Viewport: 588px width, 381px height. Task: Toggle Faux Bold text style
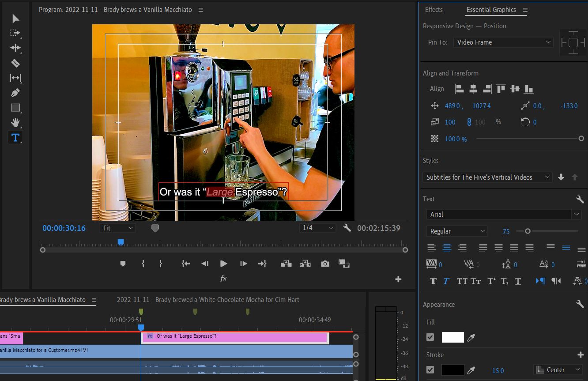433,281
